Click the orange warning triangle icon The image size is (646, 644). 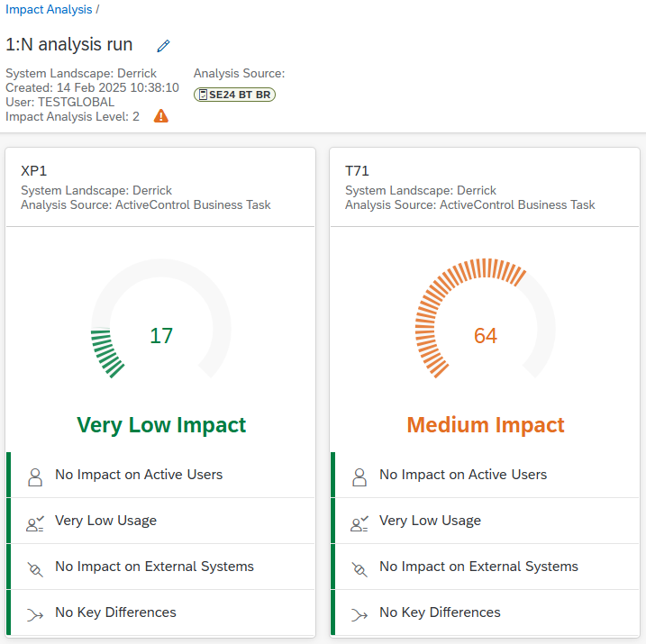pyautogui.click(x=161, y=116)
